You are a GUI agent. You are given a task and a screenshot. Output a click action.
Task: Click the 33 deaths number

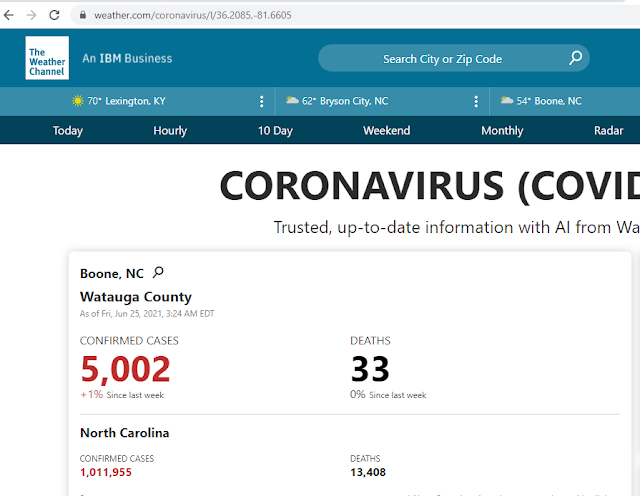pyautogui.click(x=370, y=369)
